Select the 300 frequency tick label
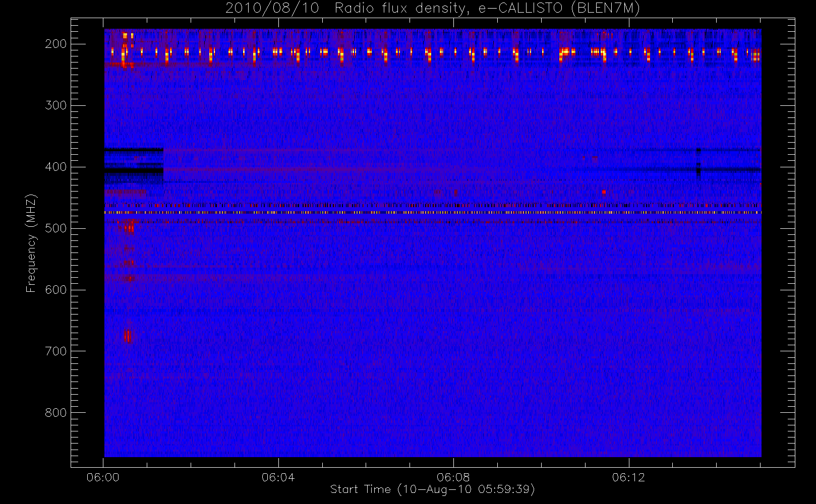The height and width of the screenshot is (504, 816). tap(56, 105)
